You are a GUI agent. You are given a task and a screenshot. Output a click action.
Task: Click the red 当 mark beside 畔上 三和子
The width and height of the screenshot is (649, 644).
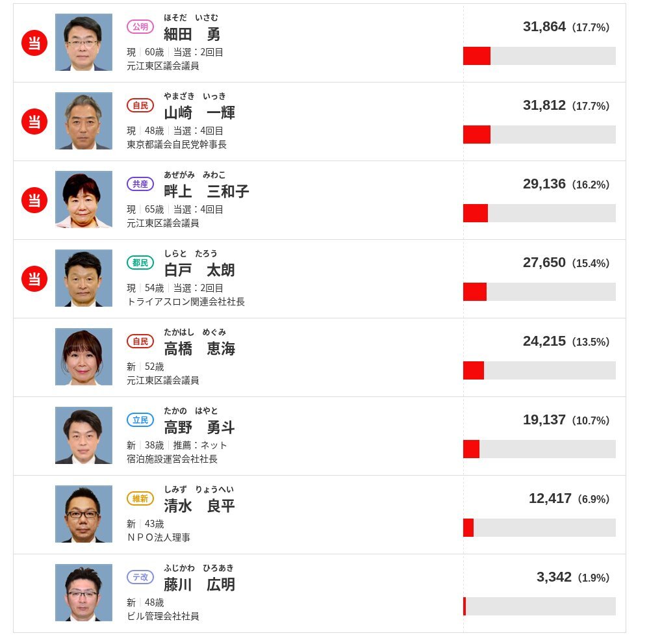click(34, 200)
